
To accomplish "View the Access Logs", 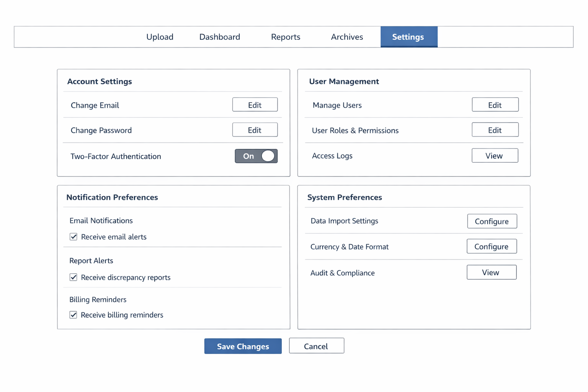I will 495,156.
